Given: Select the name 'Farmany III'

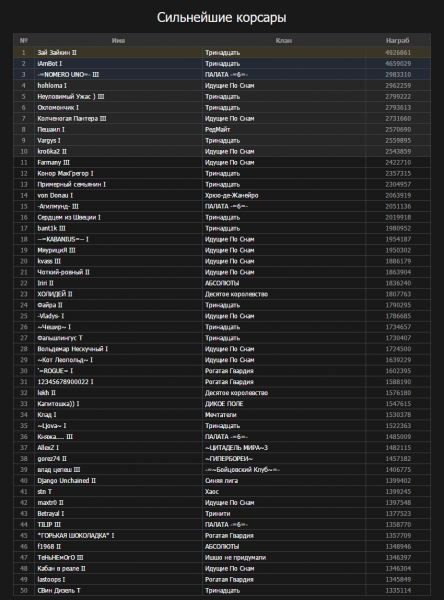Looking at the screenshot, I should pos(53,162).
